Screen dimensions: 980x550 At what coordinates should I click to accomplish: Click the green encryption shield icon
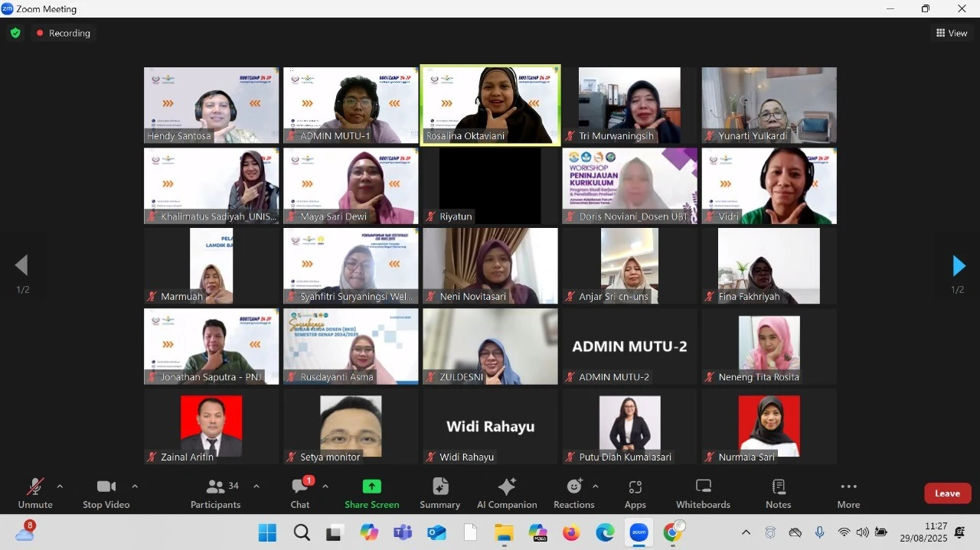click(15, 33)
